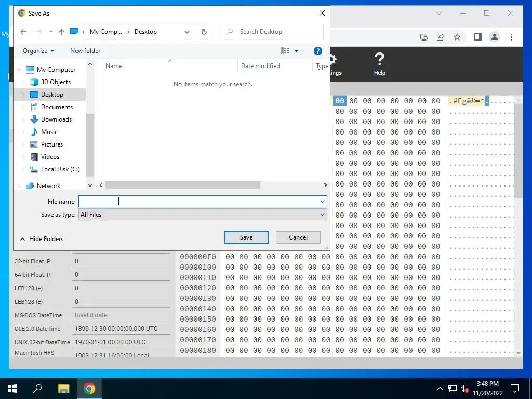Open network status tray icon
The height and width of the screenshot is (399, 532).
453,389
